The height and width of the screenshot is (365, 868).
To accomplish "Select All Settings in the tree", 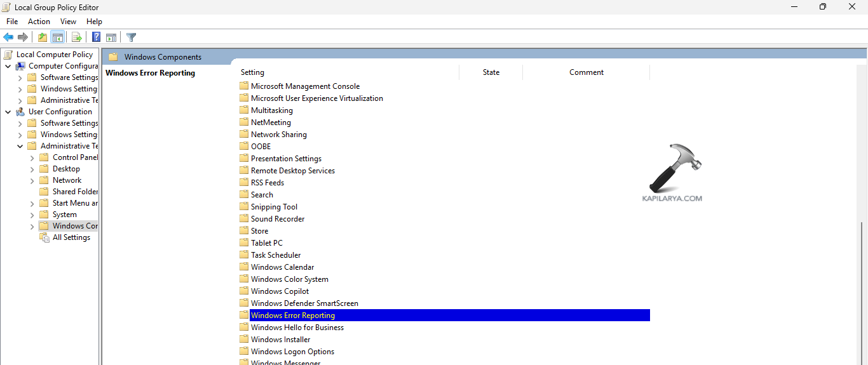I will point(71,237).
